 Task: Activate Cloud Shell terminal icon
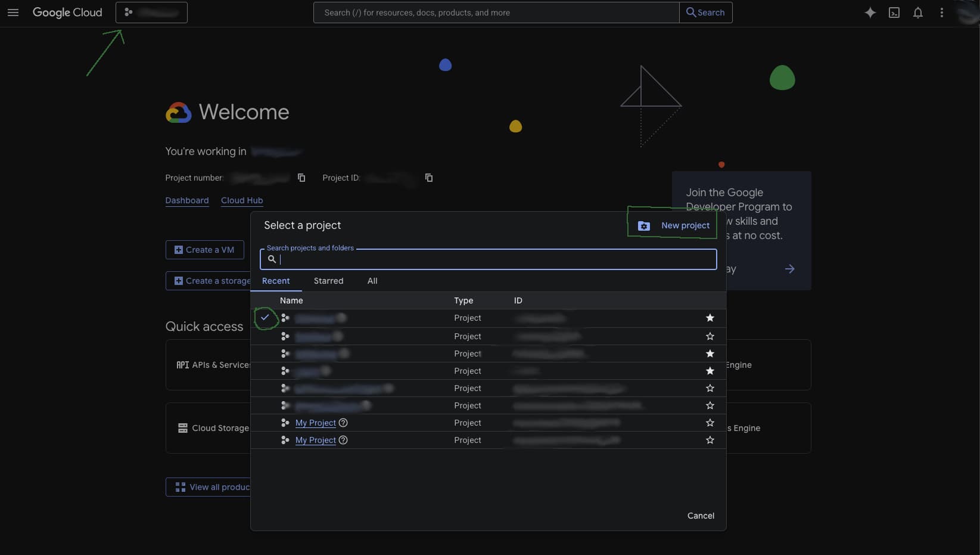894,13
